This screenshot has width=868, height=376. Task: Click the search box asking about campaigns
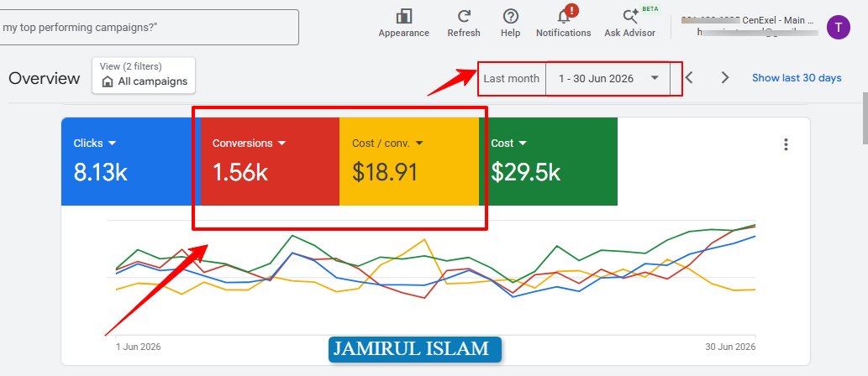(x=149, y=27)
